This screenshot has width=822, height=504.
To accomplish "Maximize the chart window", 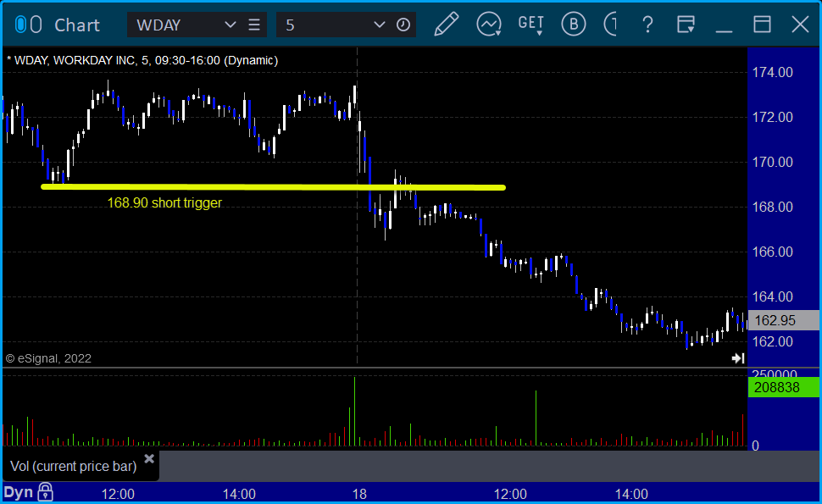I will [x=762, y=24].
